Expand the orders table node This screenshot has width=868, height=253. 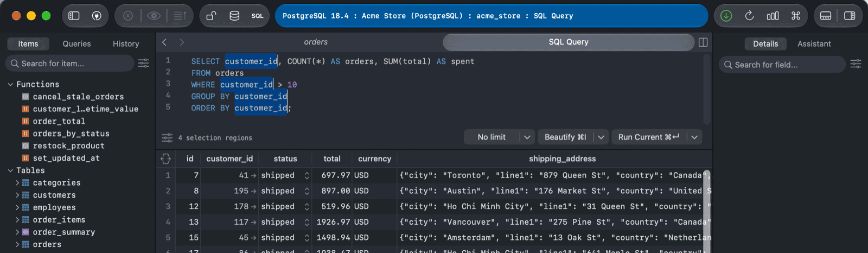(17, 244)
